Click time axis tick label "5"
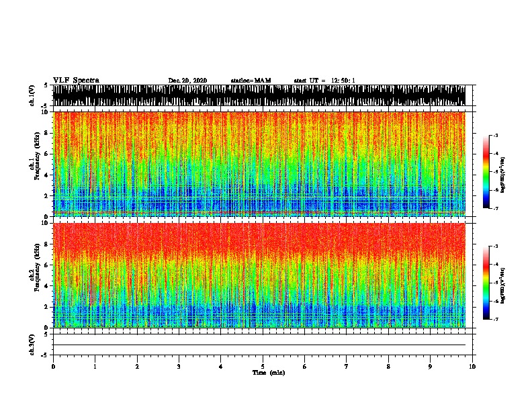Screen dimensions: 532x411 (263, 367)
